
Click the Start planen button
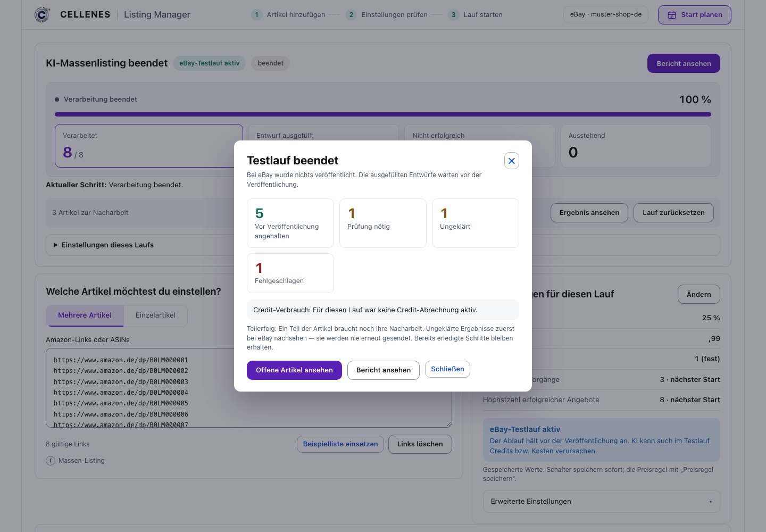click(695, 15)
